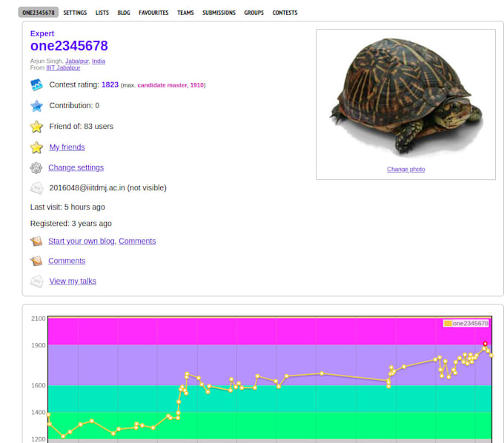Open the Settings tab
The width and height of the screenshot is (504, 443).
point(75,13)
